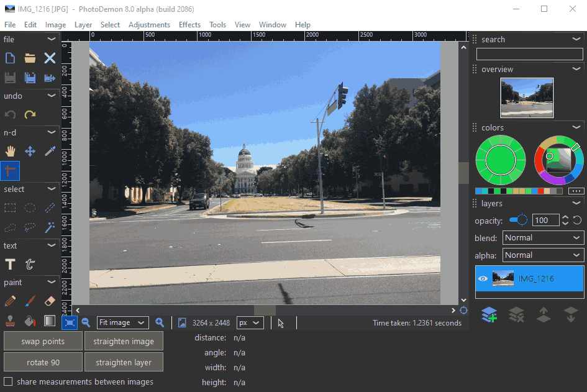587x392 pixels.
Task: Select the Hand pan tool
Action: (10, 151)
